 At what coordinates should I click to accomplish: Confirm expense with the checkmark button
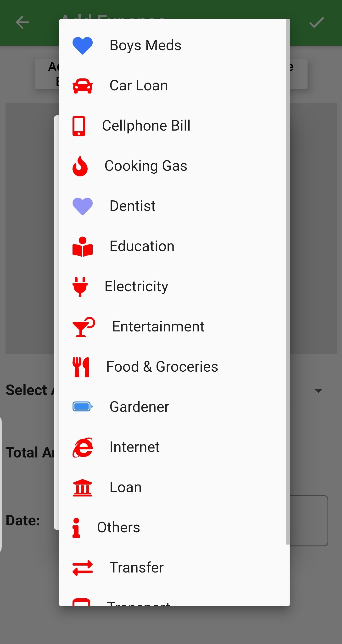(317, 22)
